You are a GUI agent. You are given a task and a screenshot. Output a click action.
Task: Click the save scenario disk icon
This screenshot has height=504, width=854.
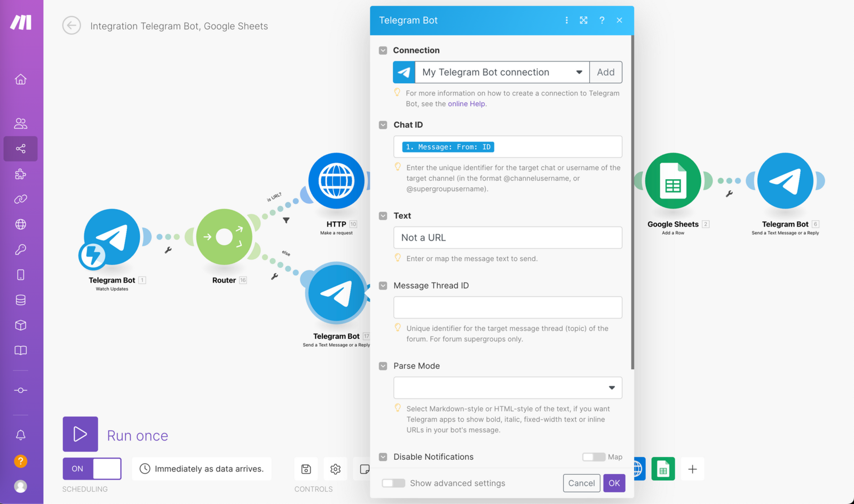306,469
